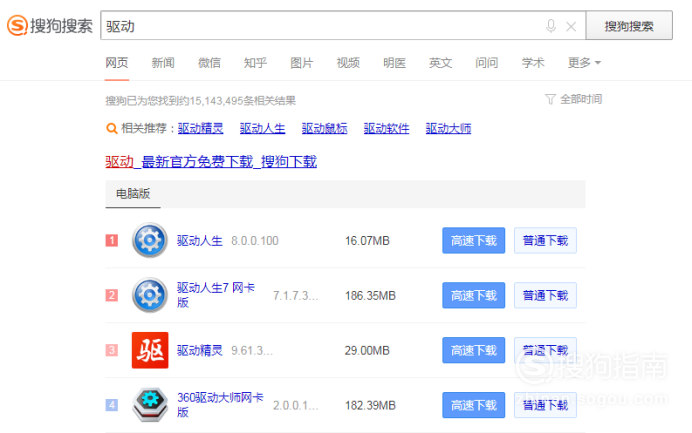Switch to the 网页 tab
The image size is (692, 433).
[117, 63]
